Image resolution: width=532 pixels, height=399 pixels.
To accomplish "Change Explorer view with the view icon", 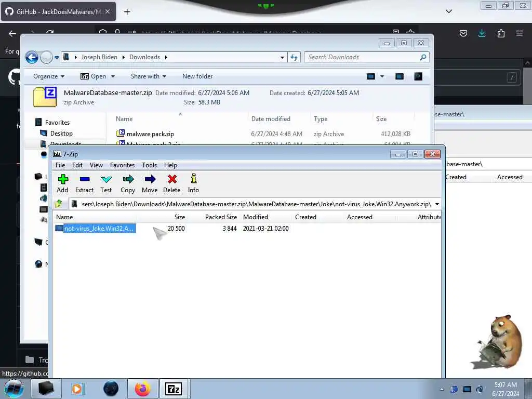I will [x=371, y=76].
